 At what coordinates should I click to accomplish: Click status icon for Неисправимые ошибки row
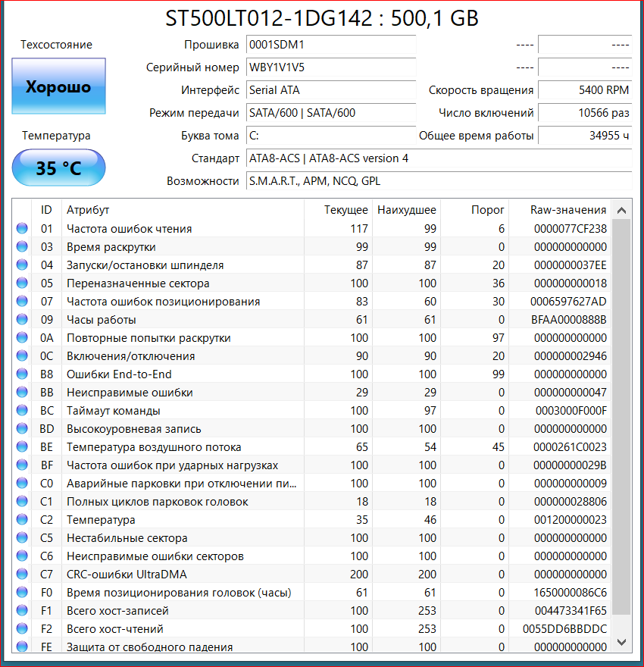coord(21,393)
